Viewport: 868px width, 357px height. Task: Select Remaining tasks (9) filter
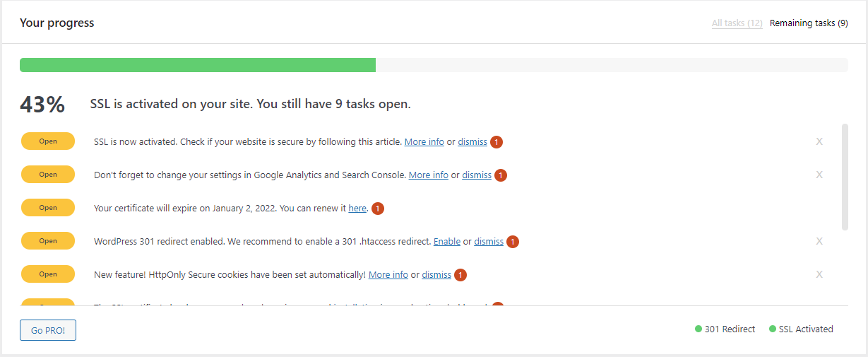coord(809,23)
